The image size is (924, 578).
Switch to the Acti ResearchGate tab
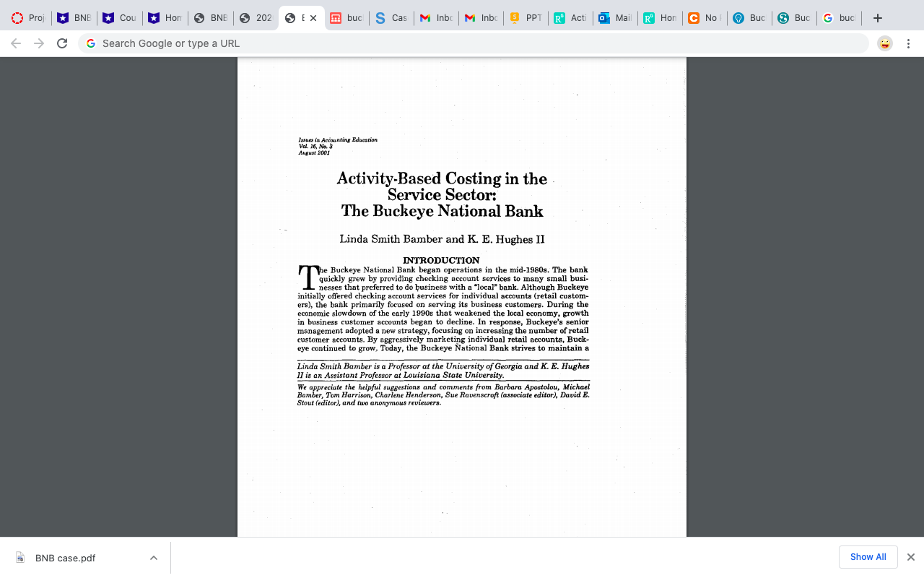pyautogui.click(x=571, y=18)
